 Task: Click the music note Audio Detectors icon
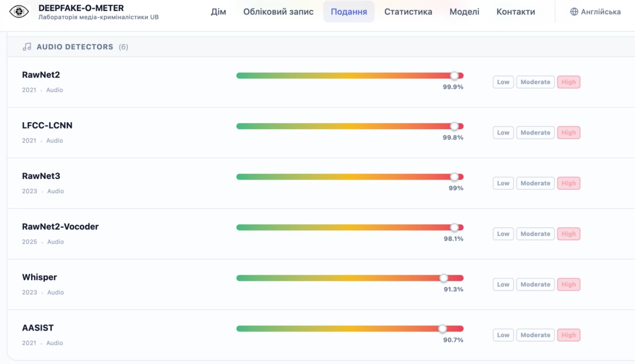tap(27, 47)
